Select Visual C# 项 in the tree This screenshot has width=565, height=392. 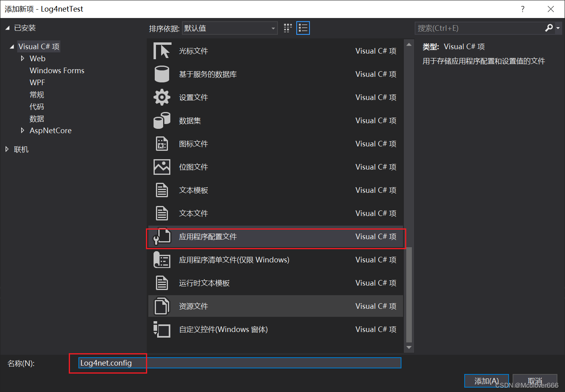[x=39, y=46]
